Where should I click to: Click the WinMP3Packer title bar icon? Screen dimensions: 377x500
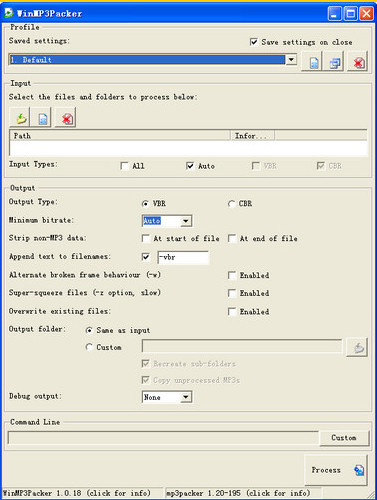(9, 13)
